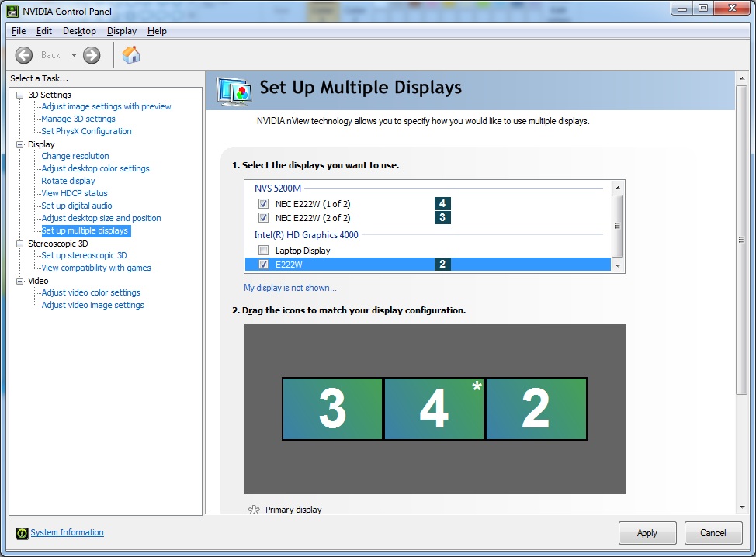
Task: Open Adjust image settings with preview
Action: pyautogui.click(x=106, y=106)
